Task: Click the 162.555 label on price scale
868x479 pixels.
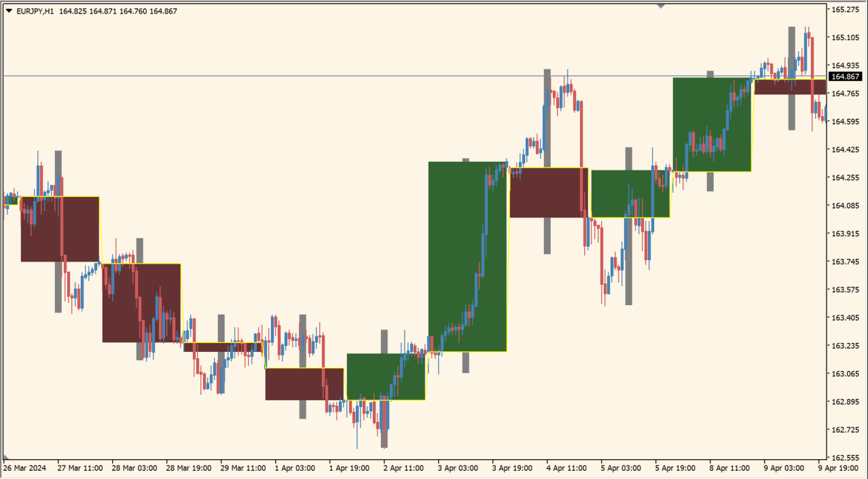Action: [x=846, y=457]
